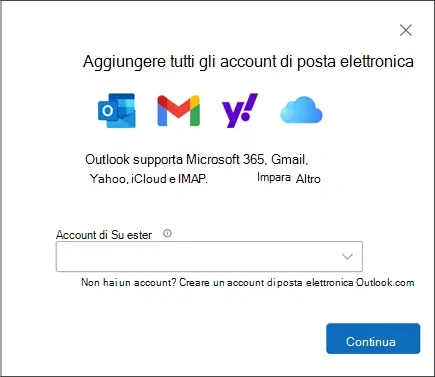Image resolution: width=435 pixels, height=377 pixels.
Task: Click the Yahoo, iCloud e IMAP text
Action: (x=149, y=179)
